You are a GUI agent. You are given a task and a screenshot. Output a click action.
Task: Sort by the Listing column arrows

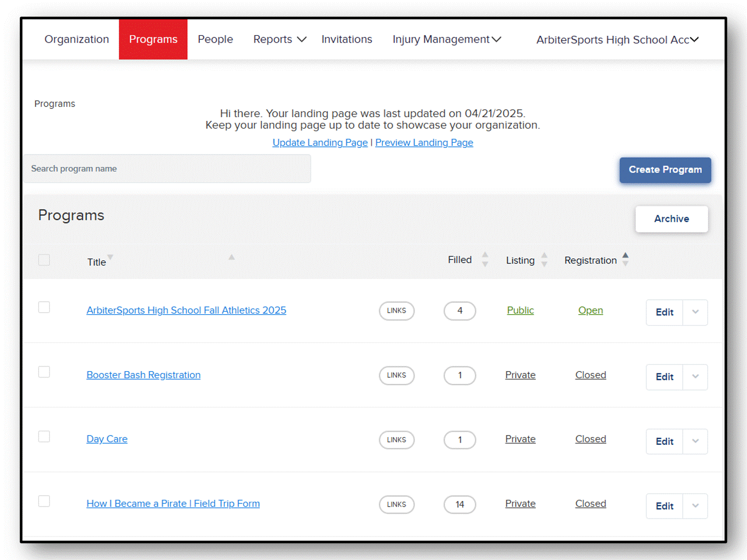(544, 259)
